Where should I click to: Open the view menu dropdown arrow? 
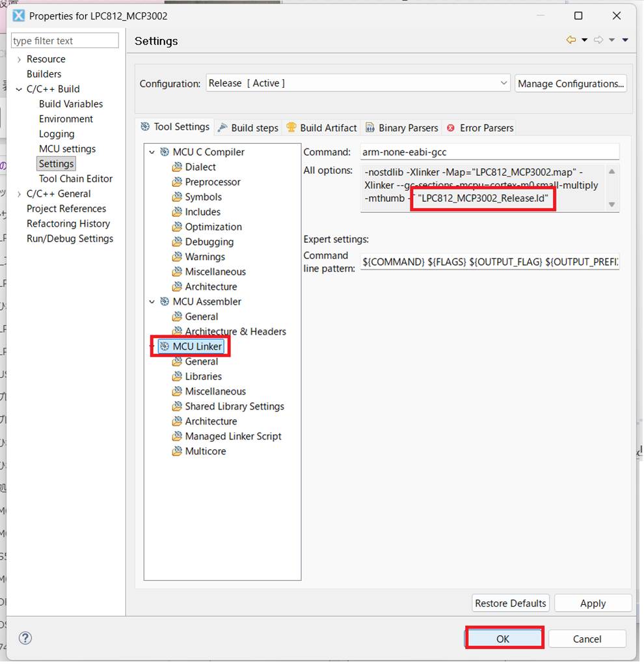pos(625,40)
